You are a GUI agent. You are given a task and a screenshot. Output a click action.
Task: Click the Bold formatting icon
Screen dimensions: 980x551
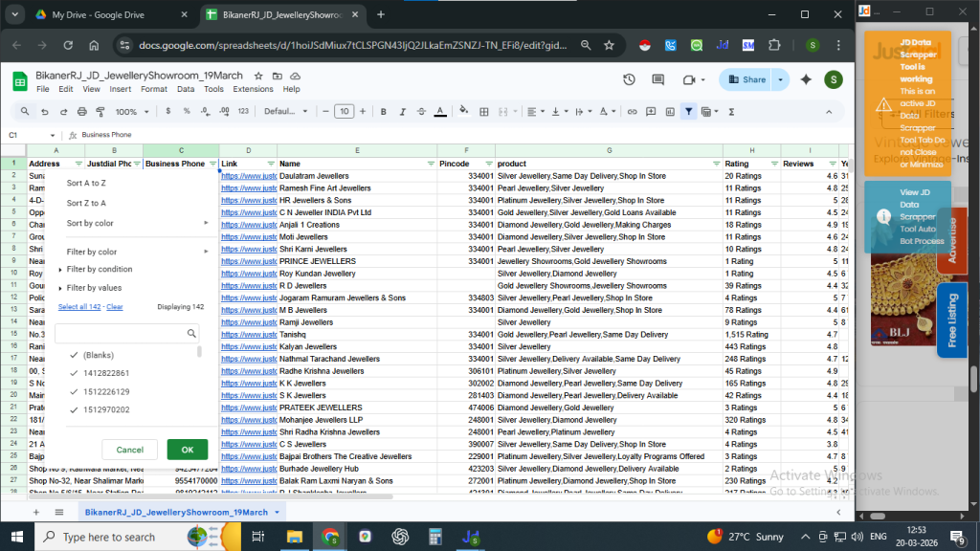[x=383, y=111]
